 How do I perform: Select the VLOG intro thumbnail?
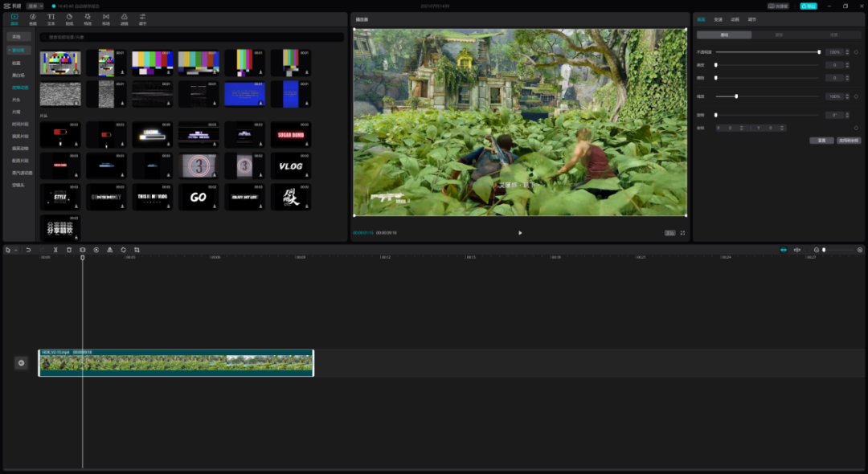(291, 166)
